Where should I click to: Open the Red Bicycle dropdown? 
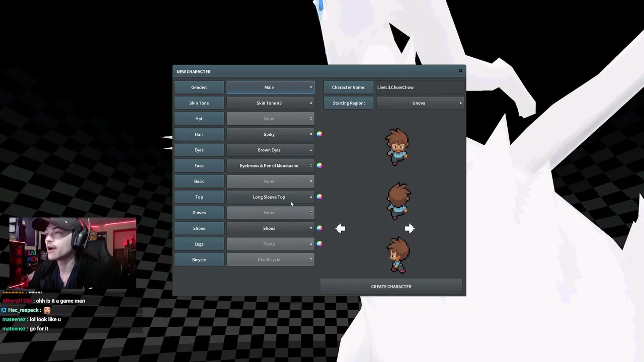click(x=271, y=259)
